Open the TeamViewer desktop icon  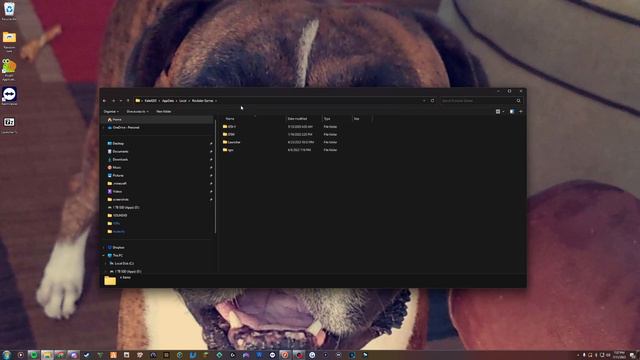(9, 97)
